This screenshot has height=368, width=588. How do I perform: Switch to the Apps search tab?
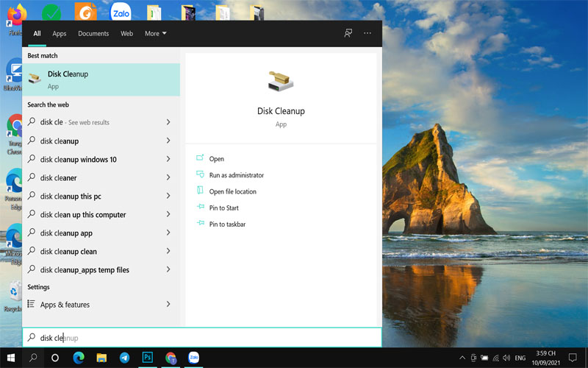click(x=60, y=33)
